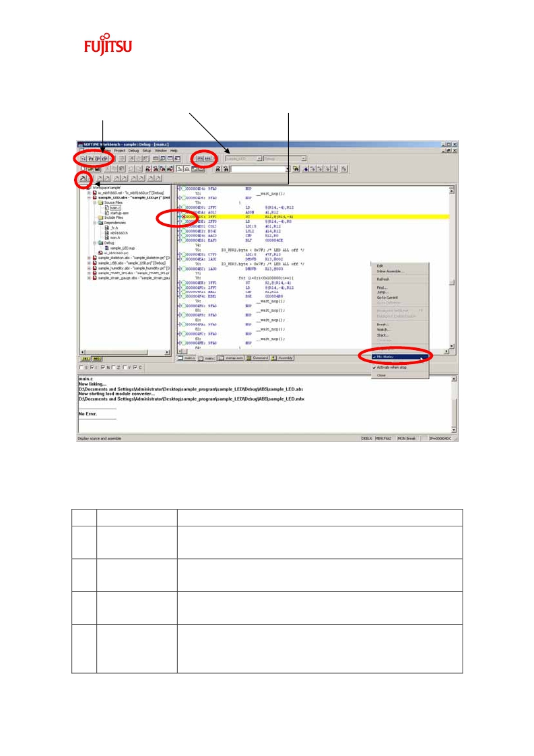Click the code pane scroll-down arrow
534x756 pixels.
[452, 346]
